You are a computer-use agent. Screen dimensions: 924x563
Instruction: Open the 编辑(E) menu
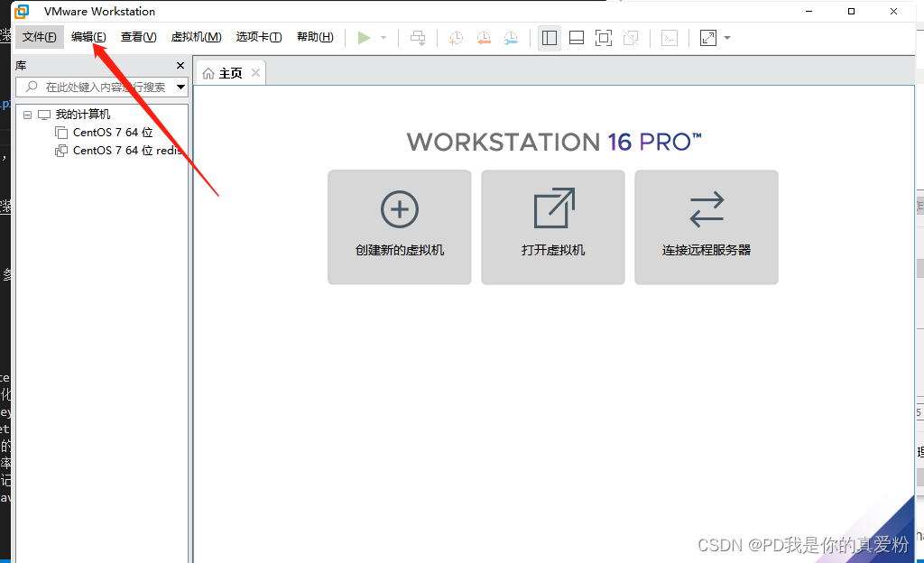[88, 37]
